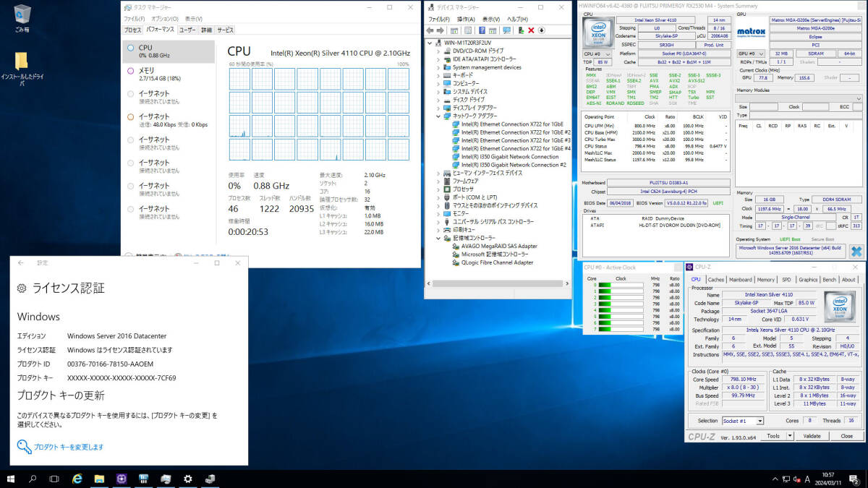Click the Matrox logo in HWiNFO GPU section
Screen dimensions: 868x488
(x=750, y=31)
